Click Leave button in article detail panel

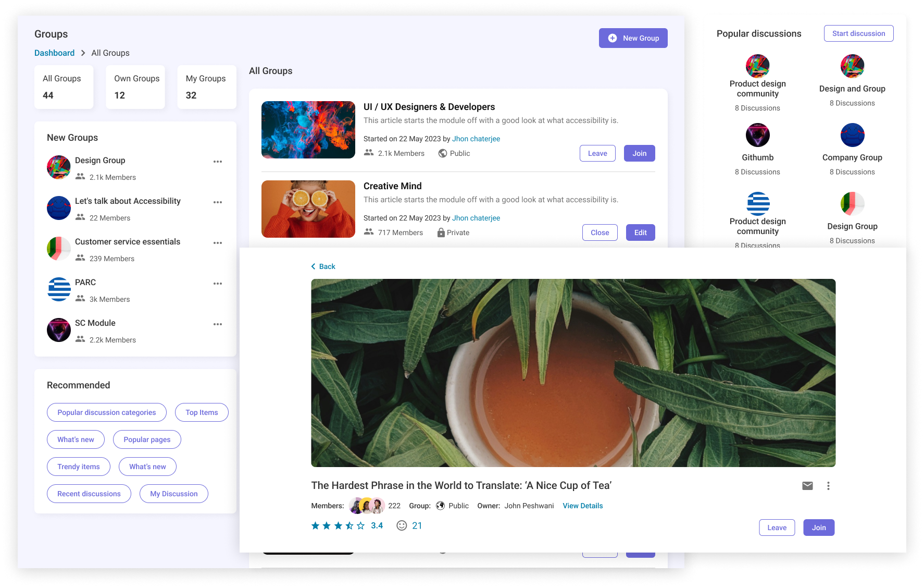[x=777, y=528]
